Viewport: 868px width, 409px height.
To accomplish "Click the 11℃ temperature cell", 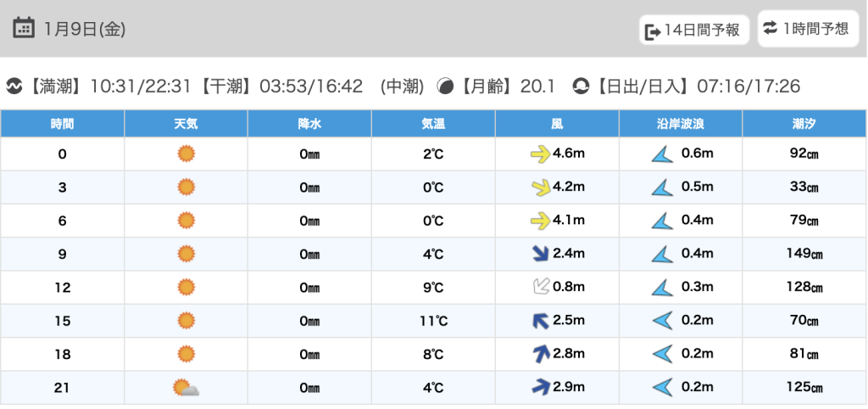I will [x=433, y=321].
